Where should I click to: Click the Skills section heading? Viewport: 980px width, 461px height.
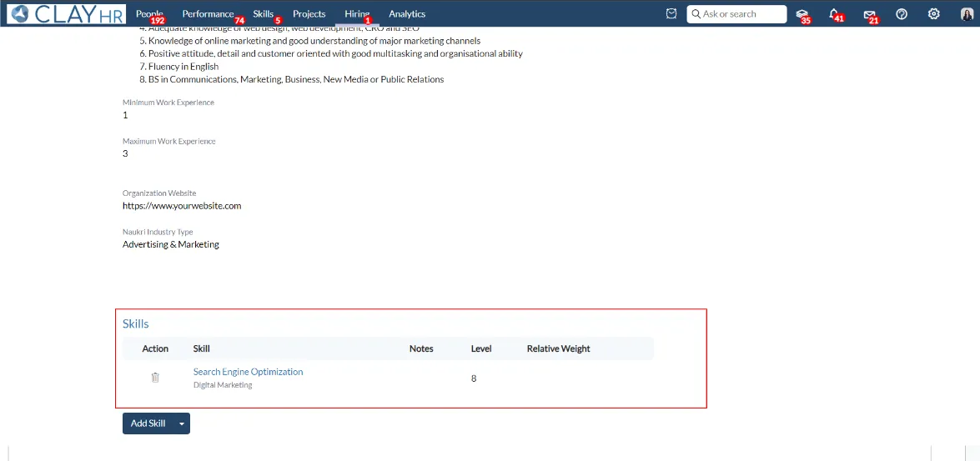(x=136, y=323)
